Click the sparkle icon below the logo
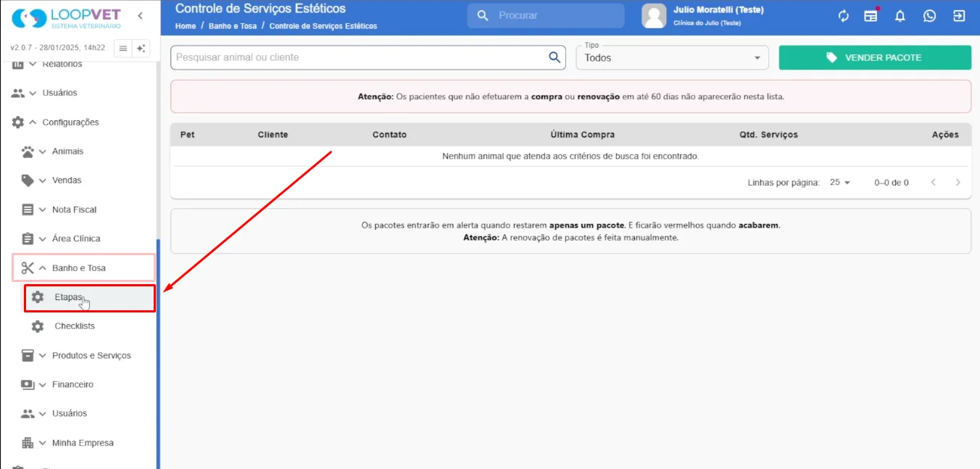Viewport: 980px width, 469px height. click(x=141, y=49)
